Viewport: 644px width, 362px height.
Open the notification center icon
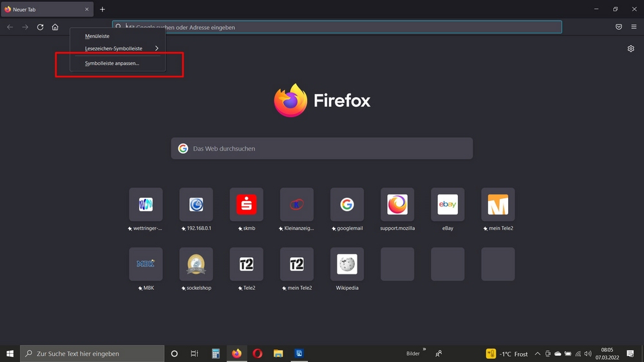click(630, 354)
